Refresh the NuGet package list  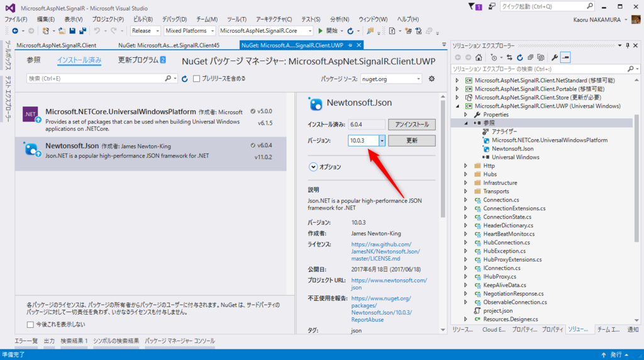click(x=185, y=79)
